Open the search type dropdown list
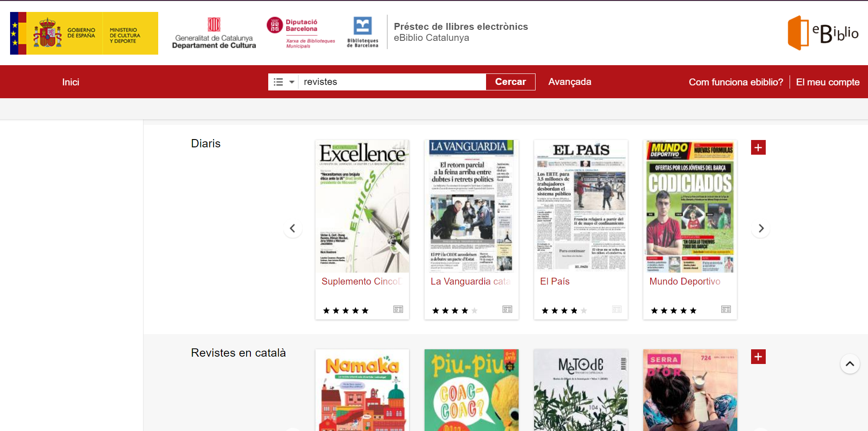 coord(283,82)
